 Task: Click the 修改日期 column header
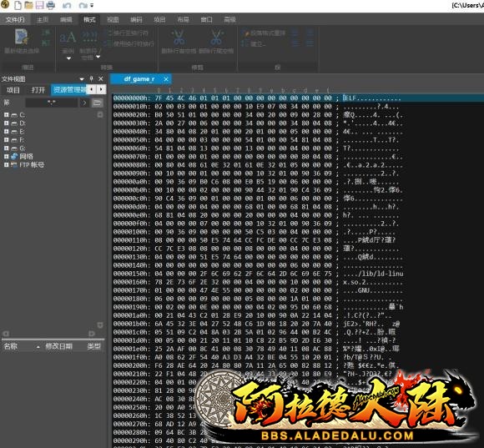coord(59,346)
